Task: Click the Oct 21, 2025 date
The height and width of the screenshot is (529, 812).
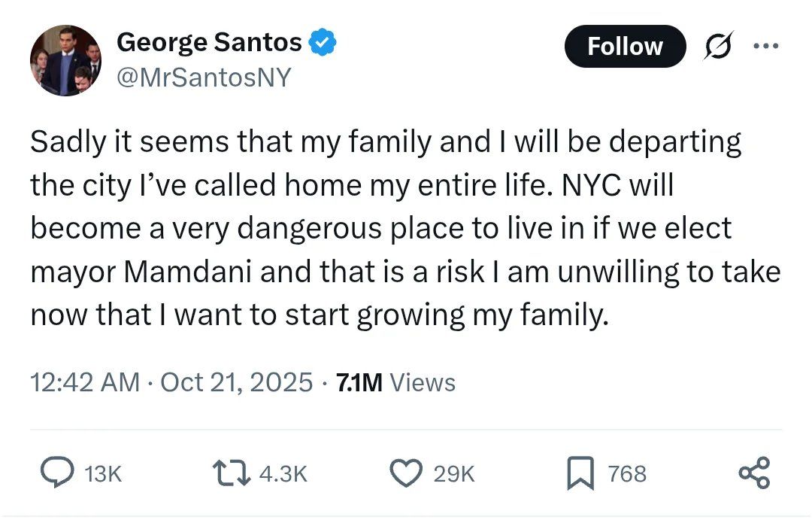Action: (x=236, y=382)
